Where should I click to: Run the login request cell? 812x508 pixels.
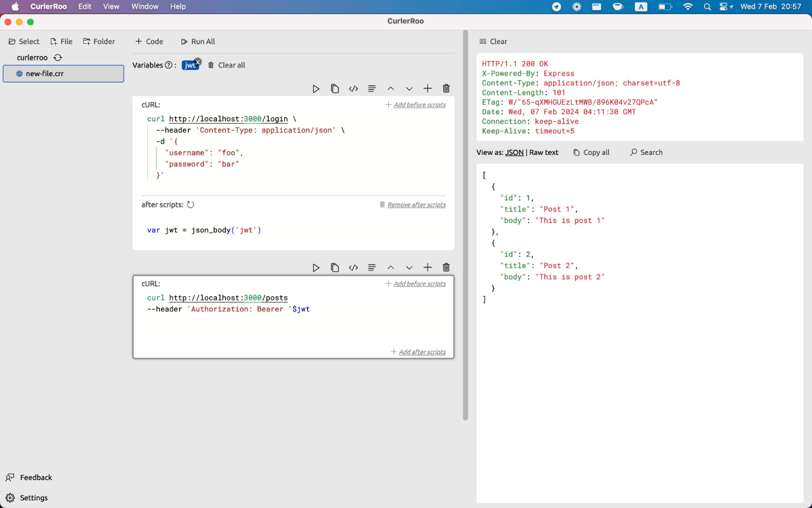316,88
